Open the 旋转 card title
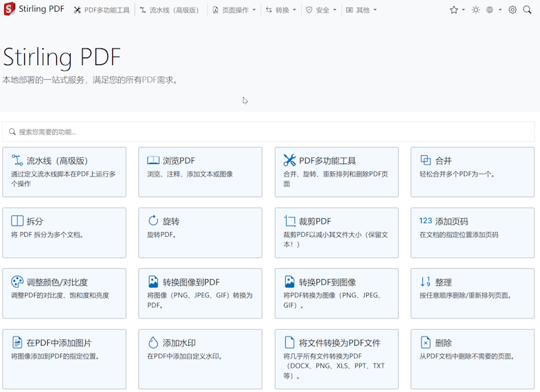Screen dimensions: 540x392 coord(171,221)
